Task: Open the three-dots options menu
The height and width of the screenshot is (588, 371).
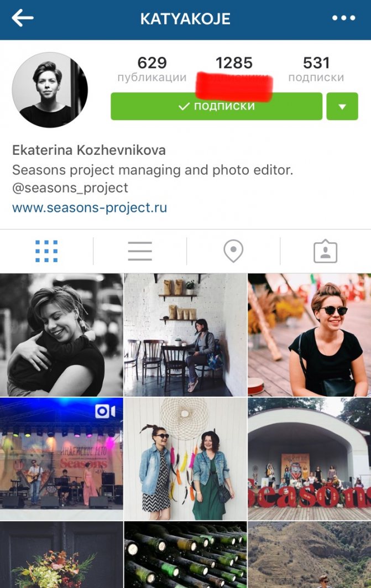Action: pyautogui.click(x=344, y=18)
